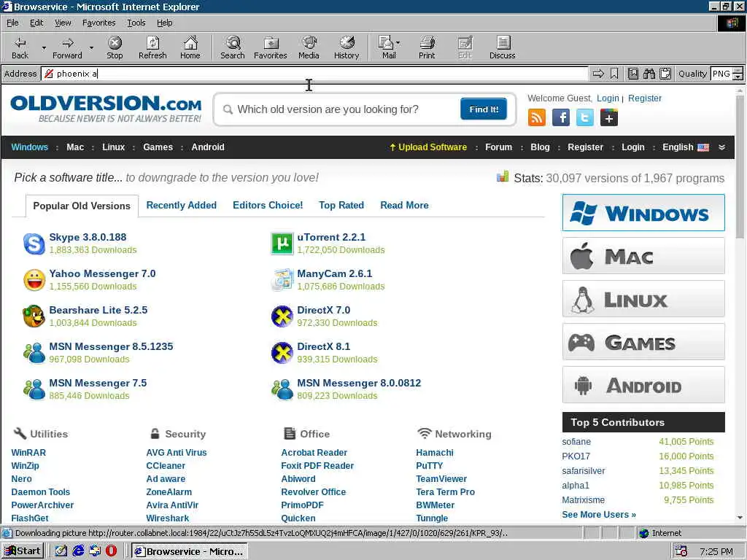
Task: Click the Games platform banner
Action: click(x=643, y=342)
